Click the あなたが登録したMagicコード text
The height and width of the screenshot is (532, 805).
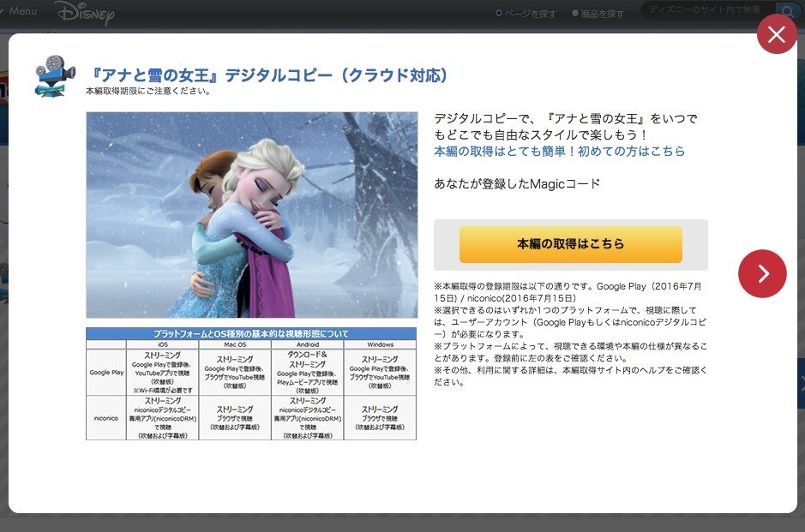coord(517,183)
